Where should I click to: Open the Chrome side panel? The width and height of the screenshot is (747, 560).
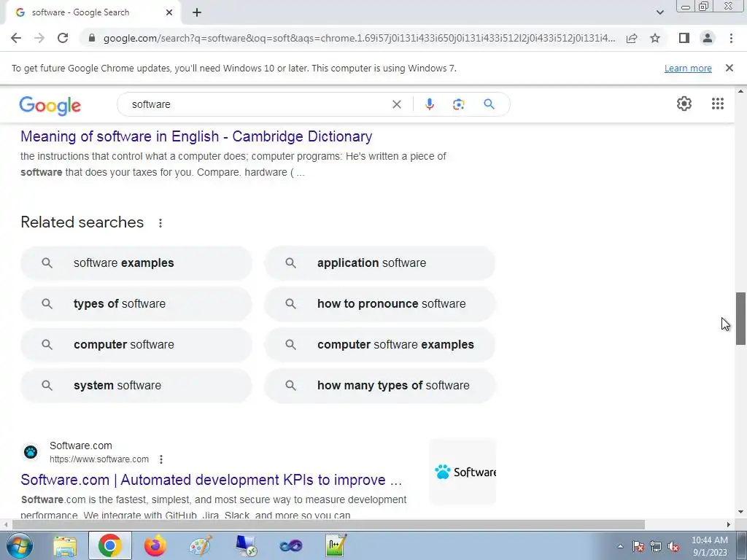point(684,38)
